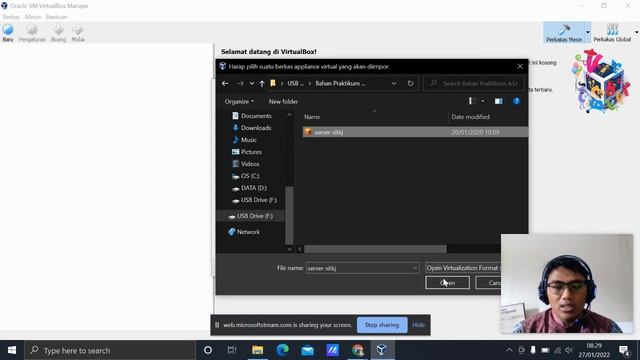640x360 pixels.
Task: Click the Baru toolbar icon in VirtualBox
Action: click(8, 33)
